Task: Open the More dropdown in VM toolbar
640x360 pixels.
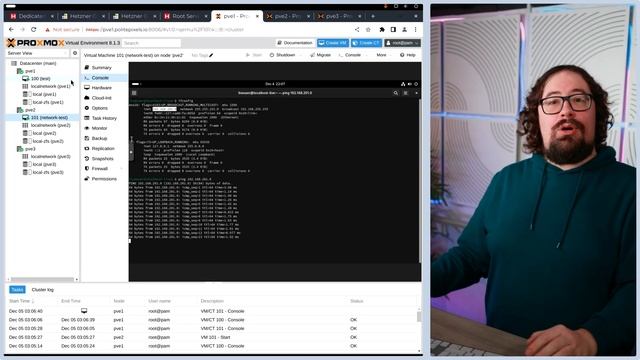Action: tap(383, 55)
